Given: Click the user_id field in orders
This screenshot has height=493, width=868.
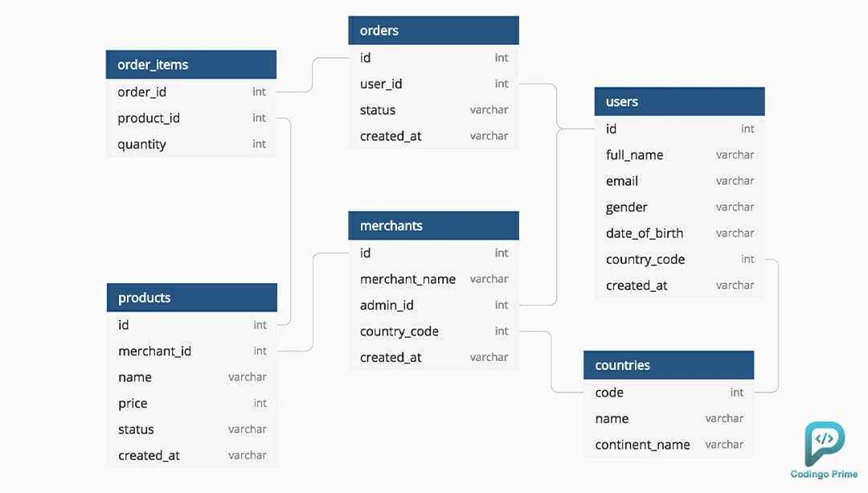Looking at the screenshot, I should coord(433,84).
